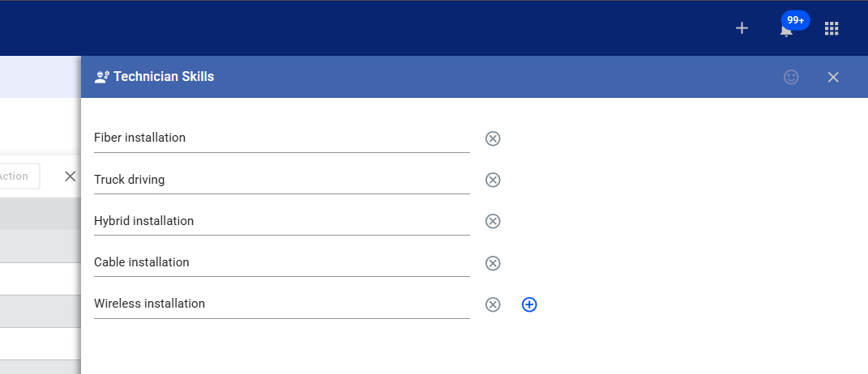Edit the Hybrid installation text field
Viewport: 868px width, 374px height.
point(281,221)
